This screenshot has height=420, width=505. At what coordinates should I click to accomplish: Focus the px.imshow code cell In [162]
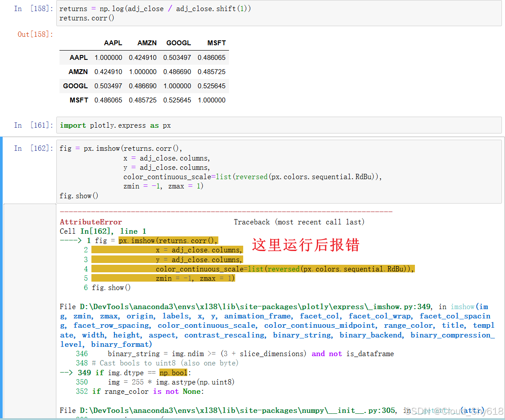[279, 172]
